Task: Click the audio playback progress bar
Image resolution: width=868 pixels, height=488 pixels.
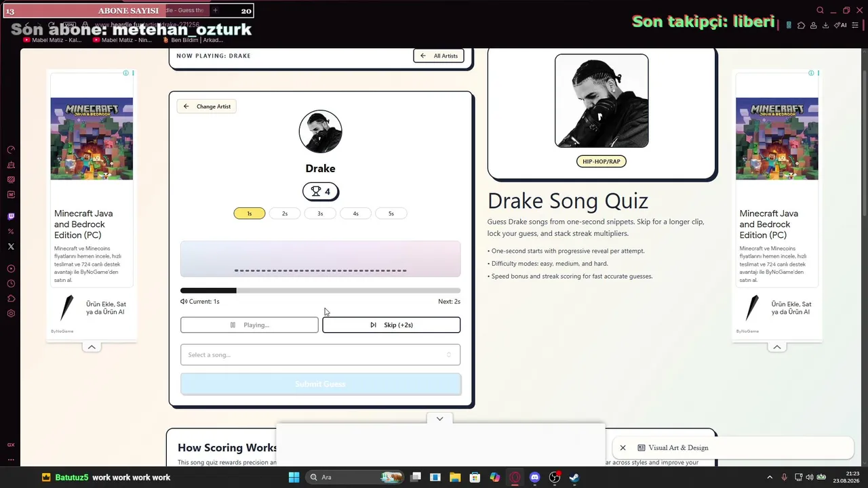Action: [x=320, y=291]
